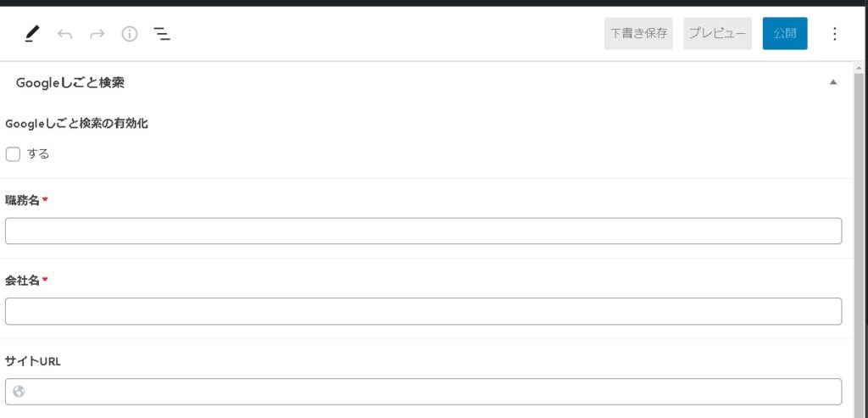Open the block outline list view
868x418 pixels.
pyautogui.click(x=162, y=34)
